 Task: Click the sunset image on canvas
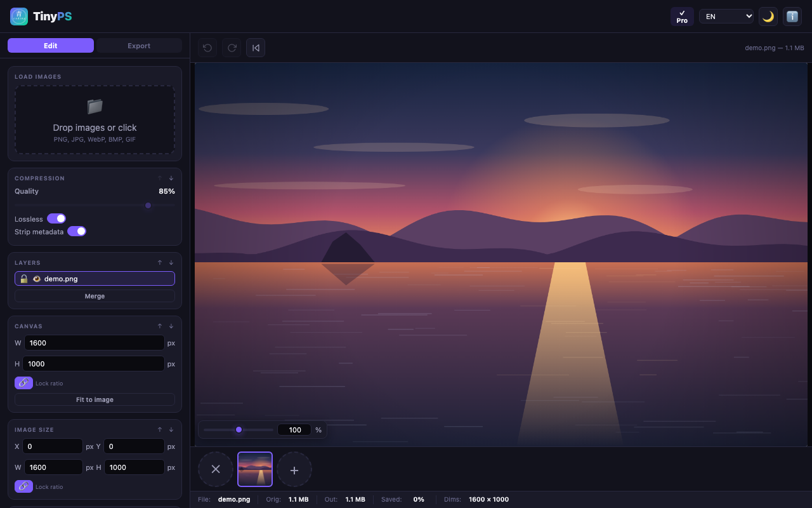(501, 254)
